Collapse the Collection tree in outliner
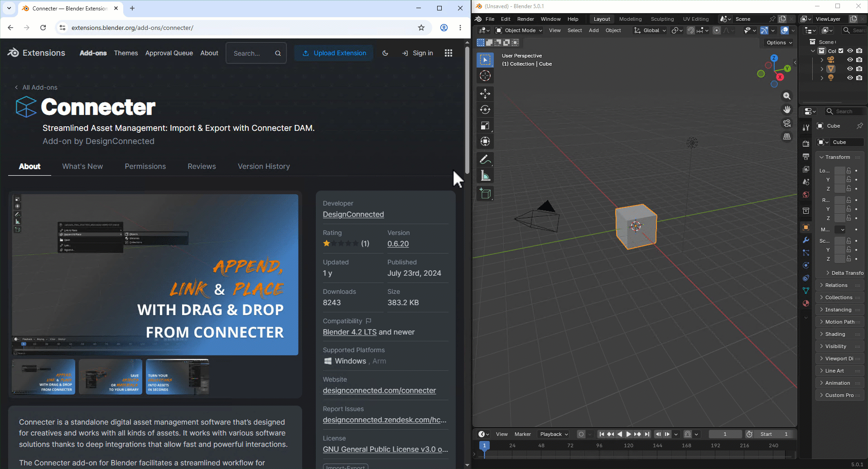The width and height of the screenshot is (868, 469). pyautogui.click(x=813, y=51)
